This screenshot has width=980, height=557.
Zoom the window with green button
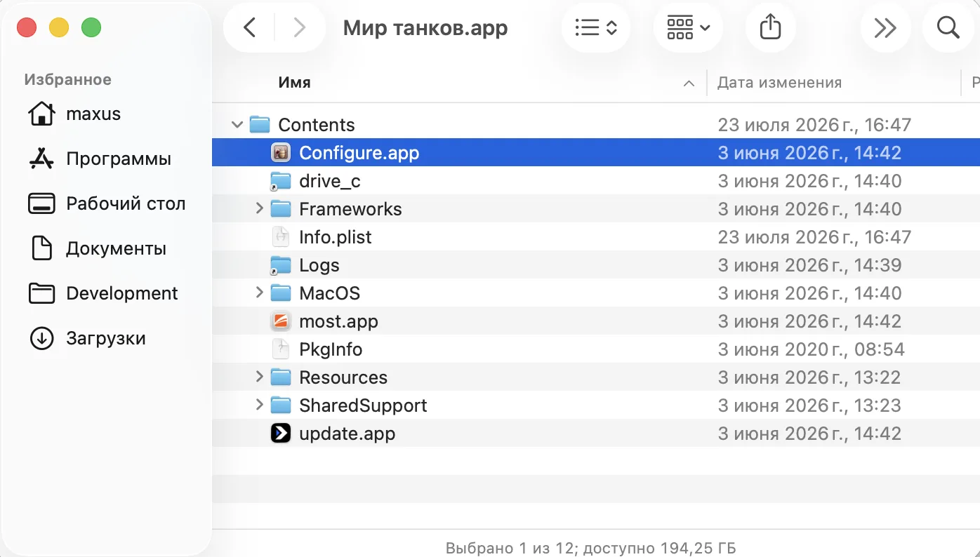click(91, 28)
